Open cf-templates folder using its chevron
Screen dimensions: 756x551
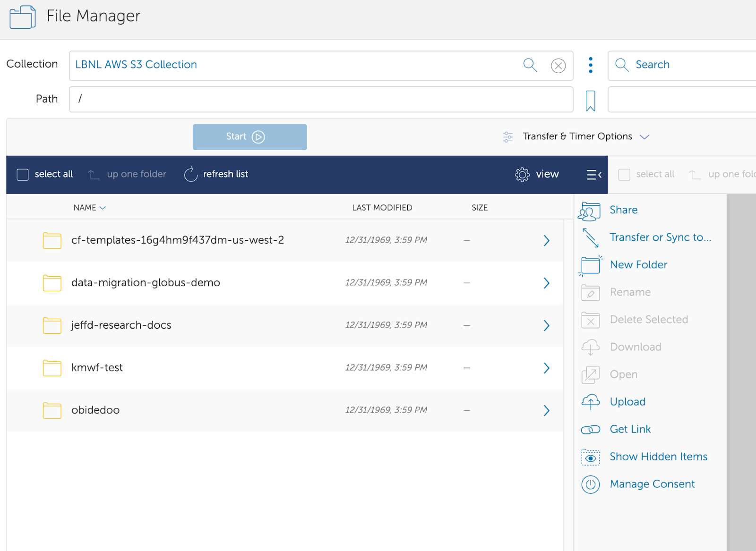pos(547,241)
